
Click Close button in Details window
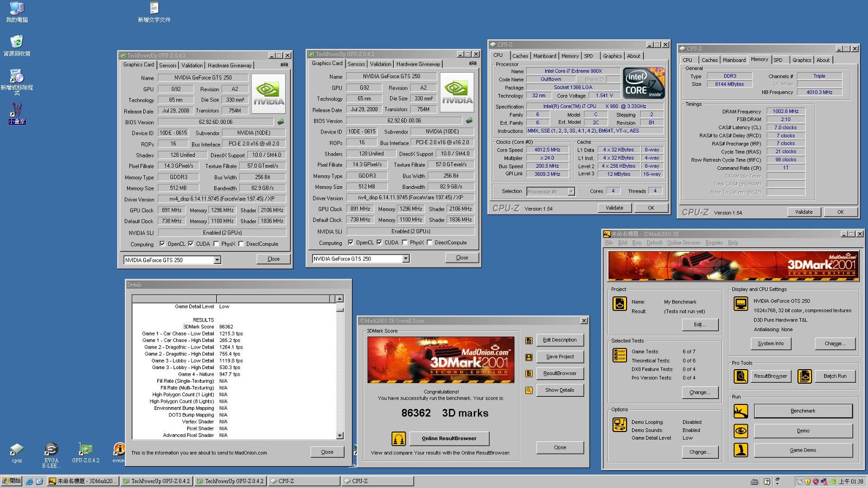327,452
